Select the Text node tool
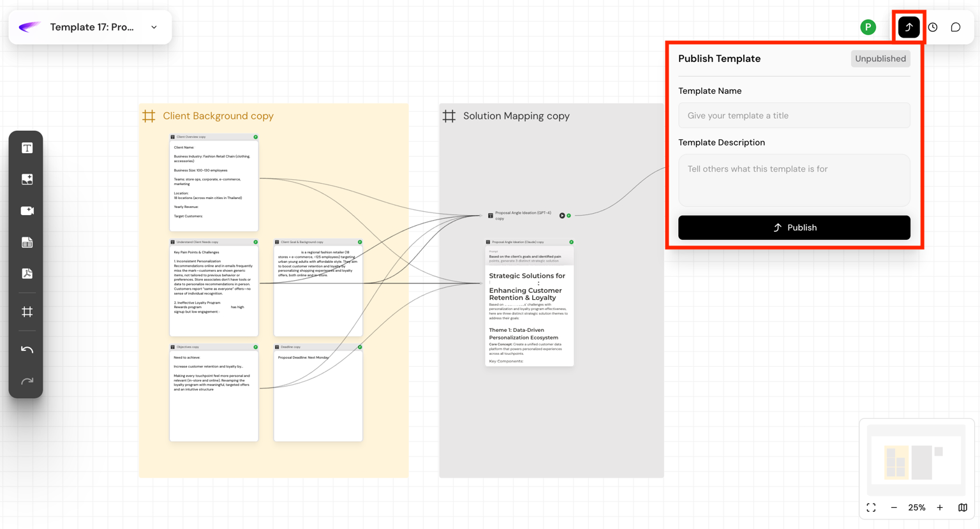This screenshot has height=529, width=980. 27,148
